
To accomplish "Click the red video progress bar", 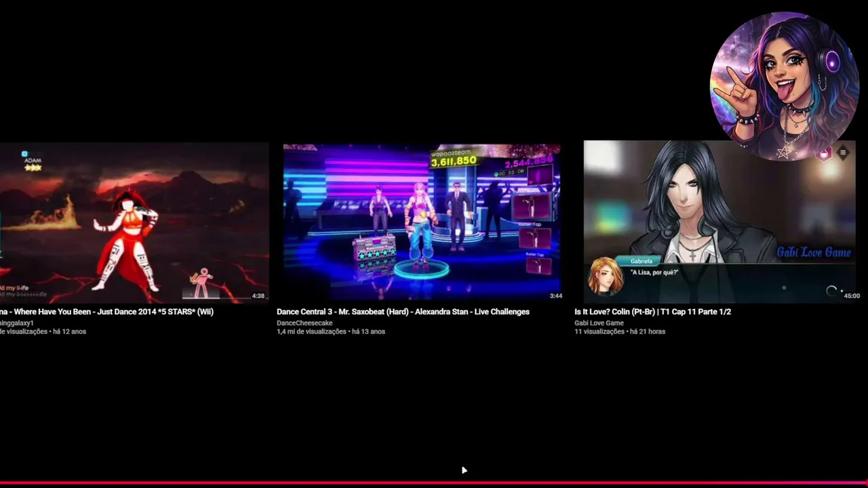I will tap(434, 484).
